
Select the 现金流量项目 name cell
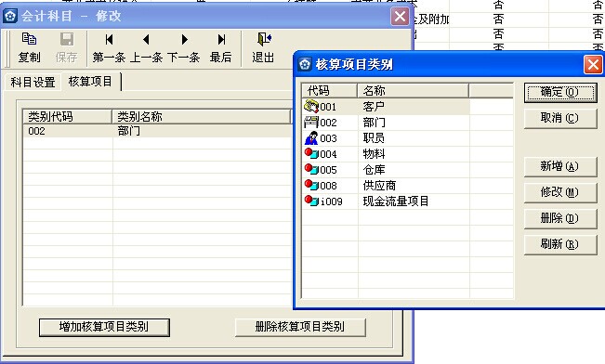point(396,201)
